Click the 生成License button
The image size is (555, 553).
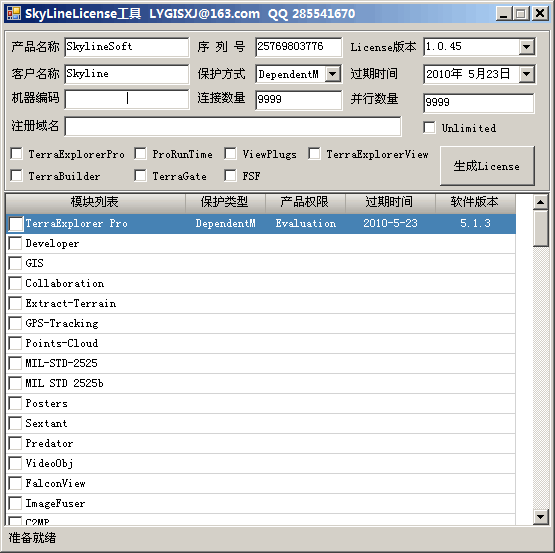[487, 166]
